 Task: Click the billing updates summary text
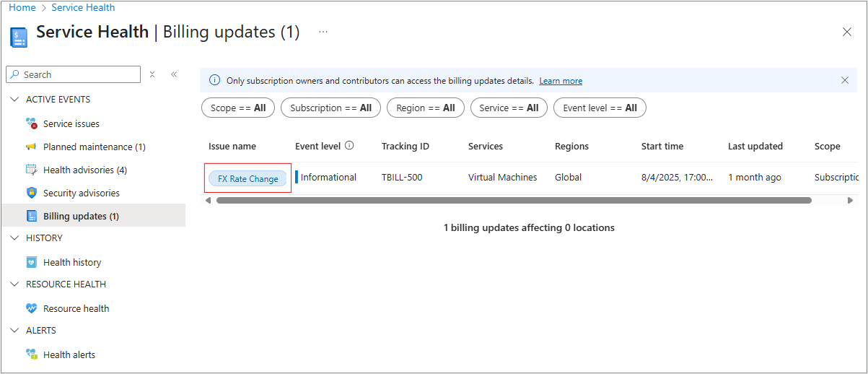click(x=529, y=228)
